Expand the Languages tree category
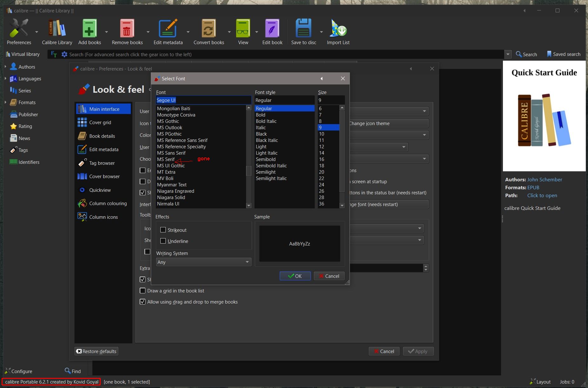This screenshot has width=588, height=388. (5, 78)
